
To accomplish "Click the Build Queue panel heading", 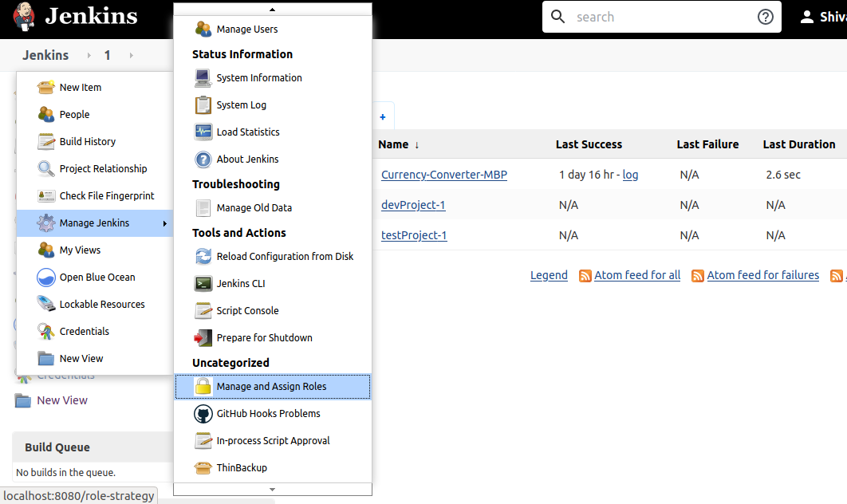I will click(x=57, y=447).
